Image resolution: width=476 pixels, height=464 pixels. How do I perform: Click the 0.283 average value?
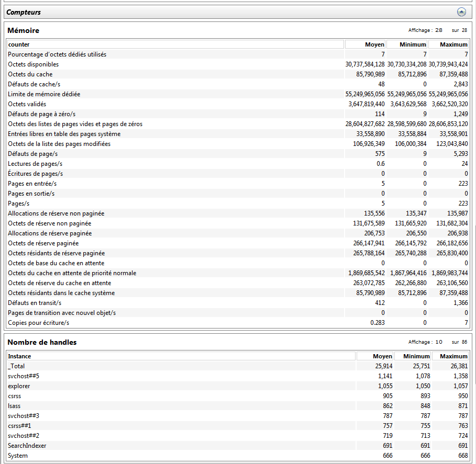pyautogui.click(x=378, y=323)
